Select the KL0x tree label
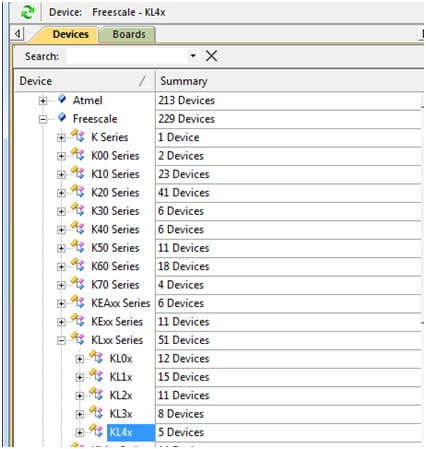426x449 pixels. coord(121,359)
